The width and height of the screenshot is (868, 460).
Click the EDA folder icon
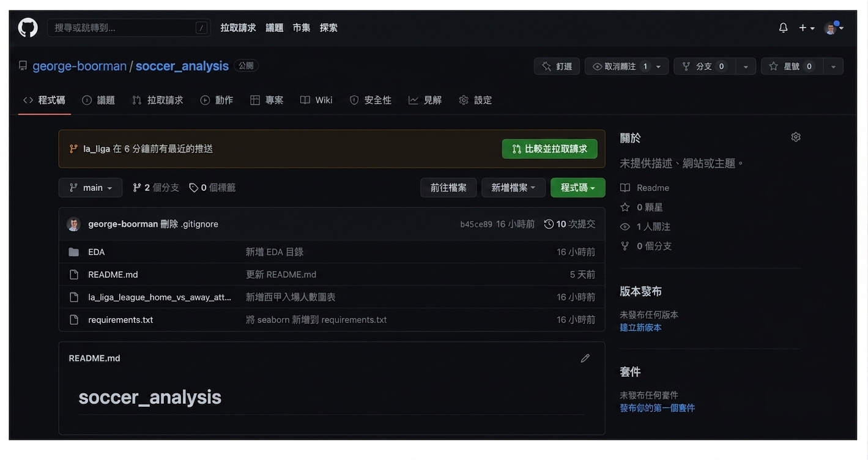coord(74,252)
